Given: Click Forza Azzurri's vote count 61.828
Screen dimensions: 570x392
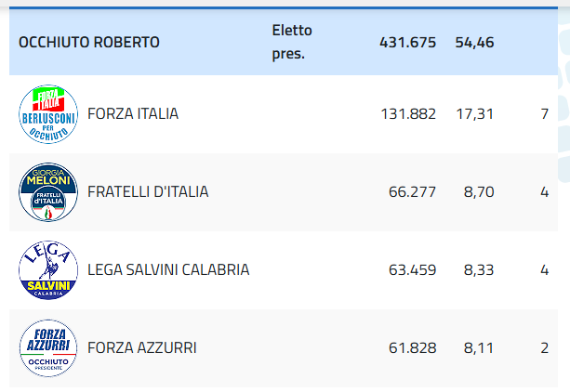Looking at the screenshot, I should (x=412, y=348).
